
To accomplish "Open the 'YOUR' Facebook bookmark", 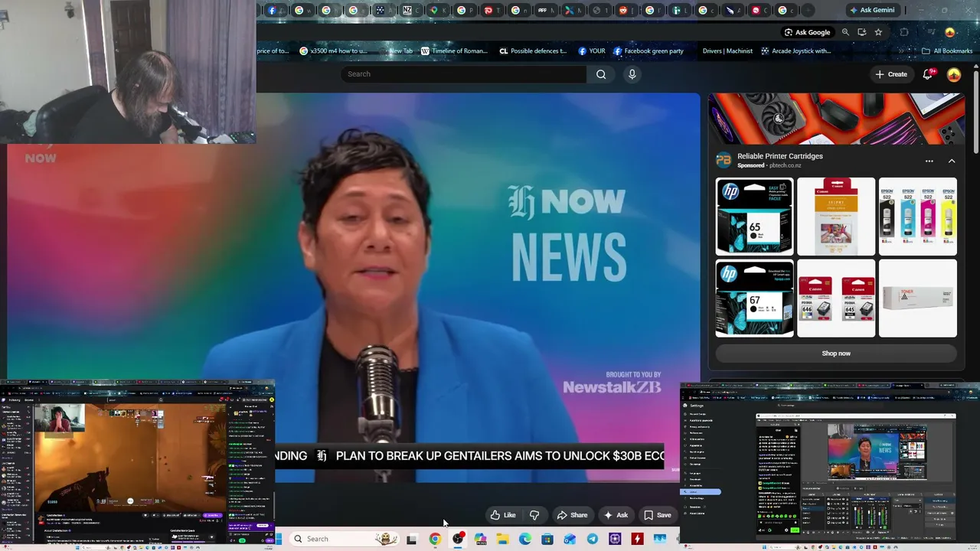I will [592, 51].
